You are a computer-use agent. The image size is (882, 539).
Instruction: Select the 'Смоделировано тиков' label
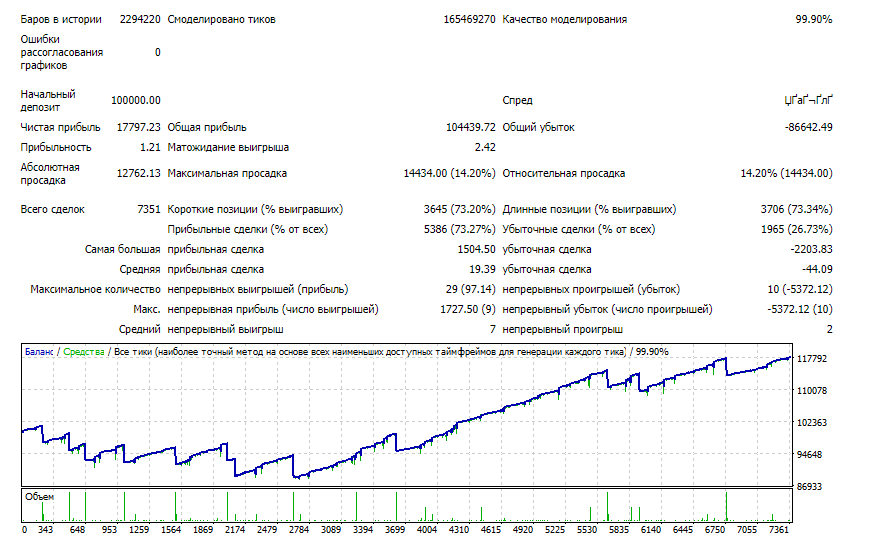point(222,19)
